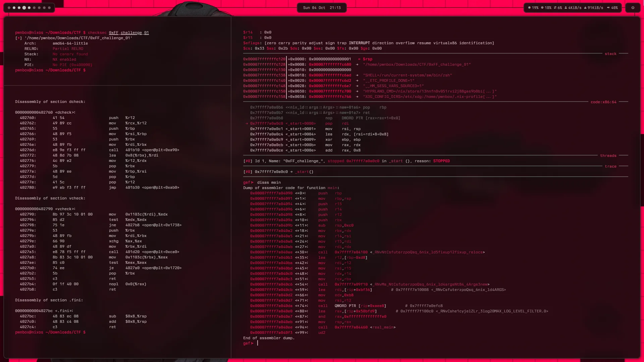
Task: Click 'Disassembly of section vcheck:' heading
Action: click(x=50, y=198)
